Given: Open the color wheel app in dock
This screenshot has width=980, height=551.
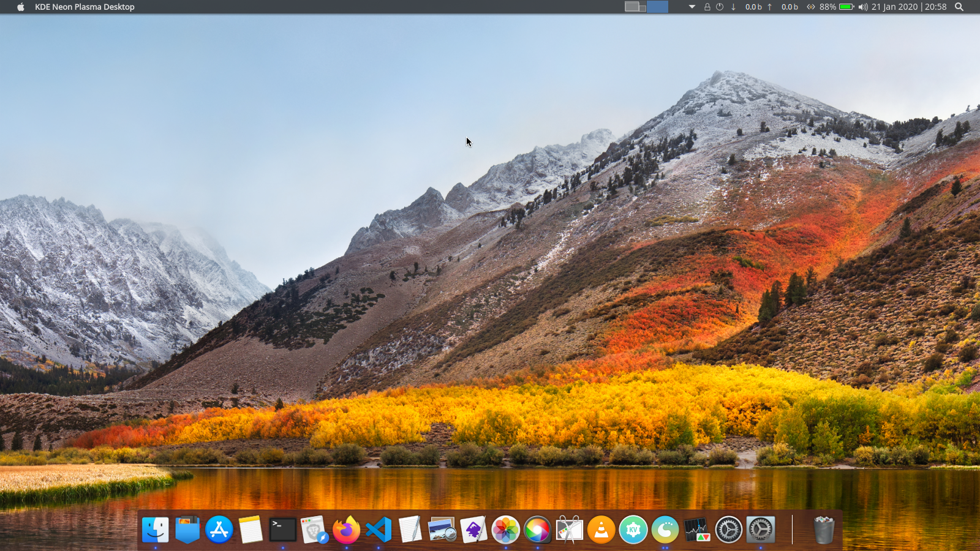Looking at the screenshot, I should pos(538,530).
